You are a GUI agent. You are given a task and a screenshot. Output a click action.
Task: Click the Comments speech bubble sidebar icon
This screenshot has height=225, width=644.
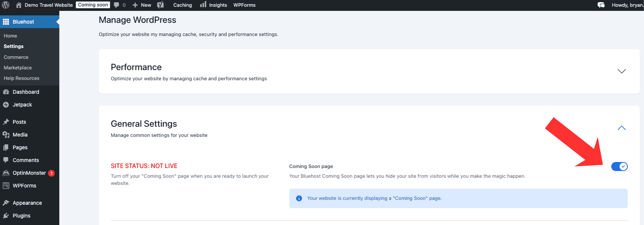coord(6,160)
